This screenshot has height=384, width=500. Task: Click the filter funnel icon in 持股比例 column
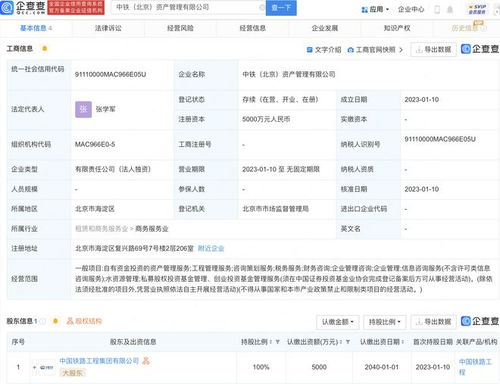[x=277, y=342]
